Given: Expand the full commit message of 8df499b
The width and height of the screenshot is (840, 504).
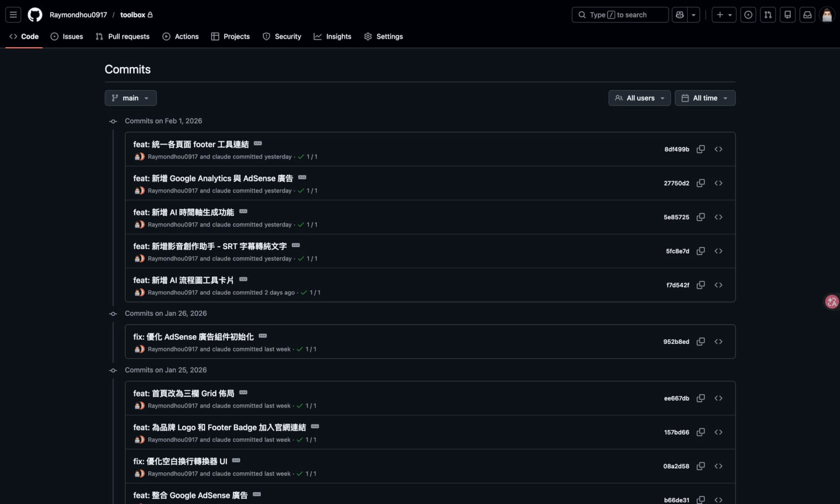Looking at the screenshot, I should pyautogui.click(x=258, y=143).
